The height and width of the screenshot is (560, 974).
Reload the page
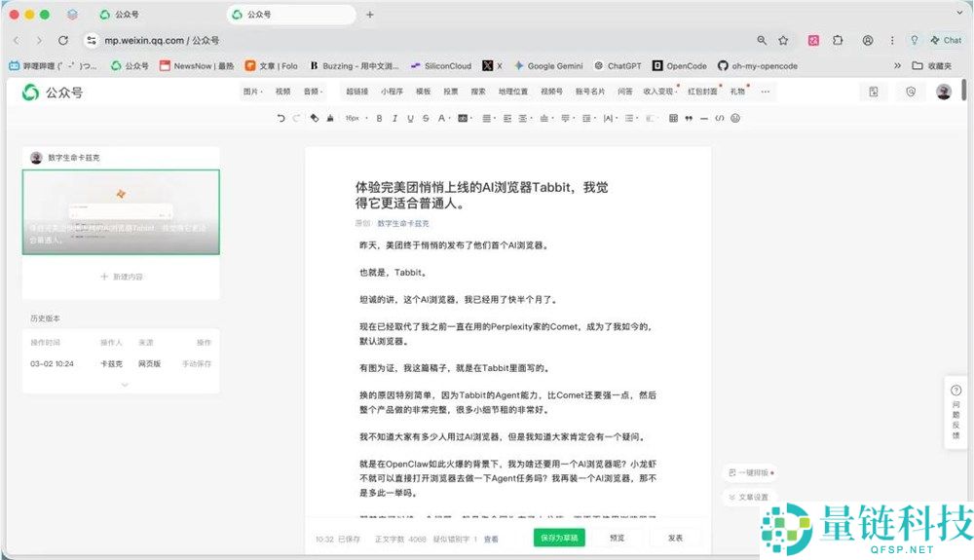pos(62,40)
